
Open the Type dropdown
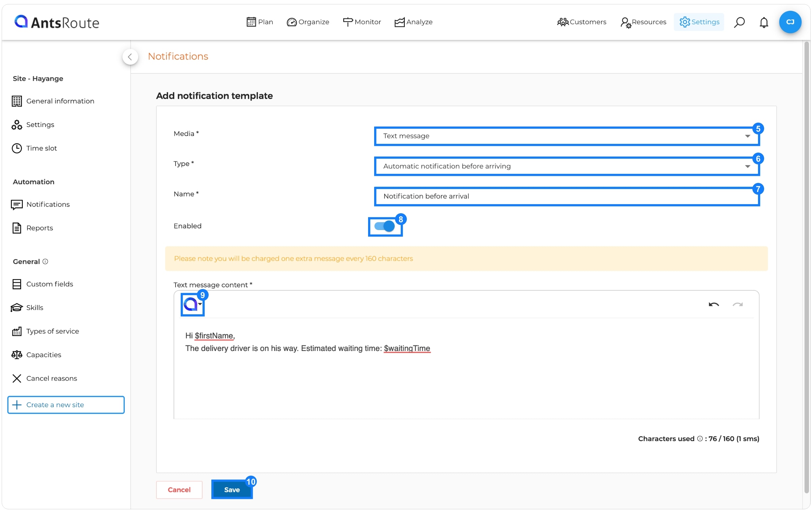(567, 166)
